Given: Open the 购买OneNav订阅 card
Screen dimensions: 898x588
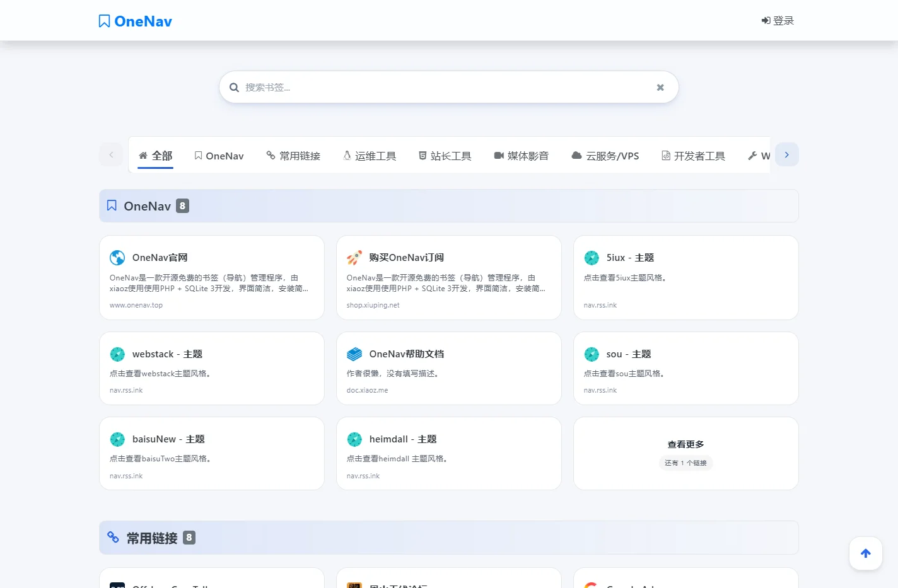Looking at the screenshot, I should 449,277.
